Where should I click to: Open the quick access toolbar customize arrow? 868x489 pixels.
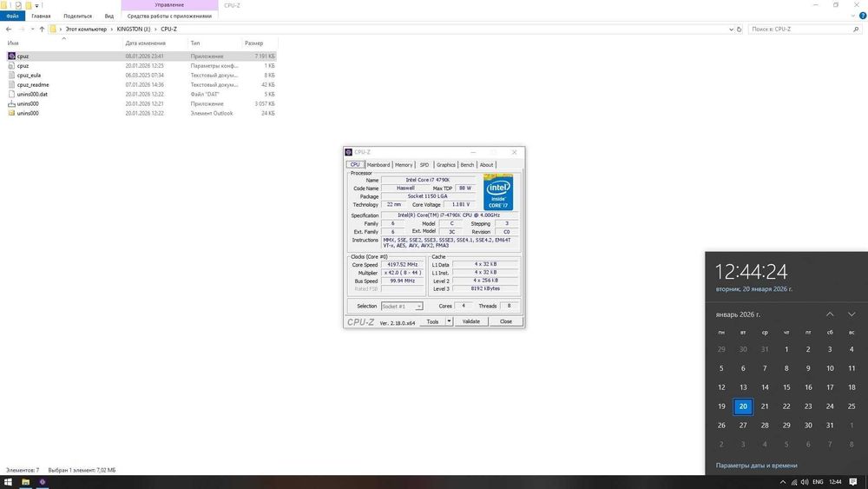pos(36,5)
